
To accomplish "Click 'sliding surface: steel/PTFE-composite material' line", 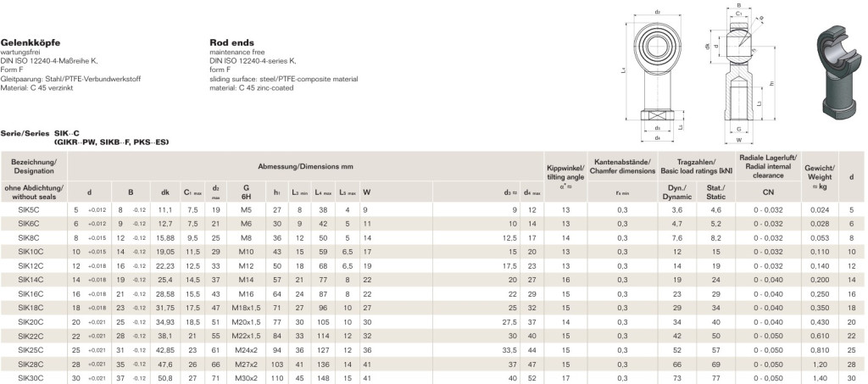I will click(x=283, y=79).
